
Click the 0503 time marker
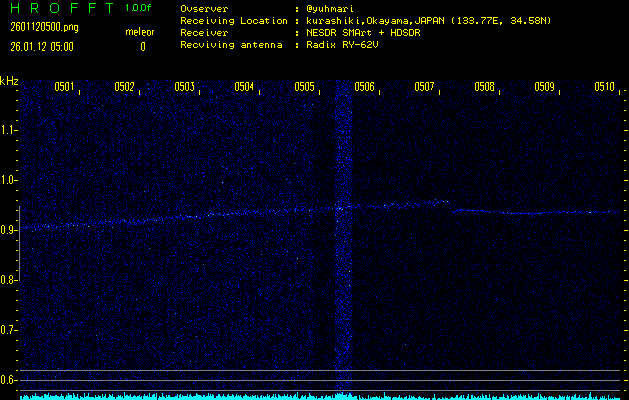click(184, 87)
